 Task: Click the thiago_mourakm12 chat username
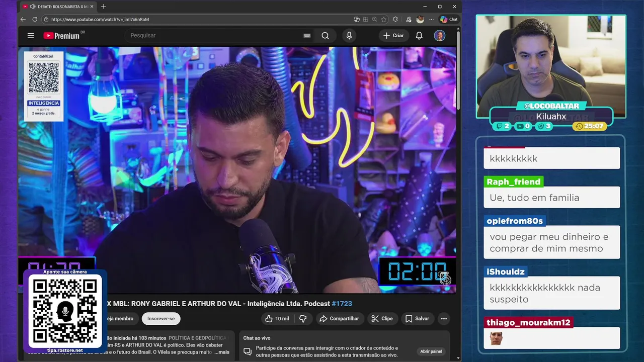[528, 323]
